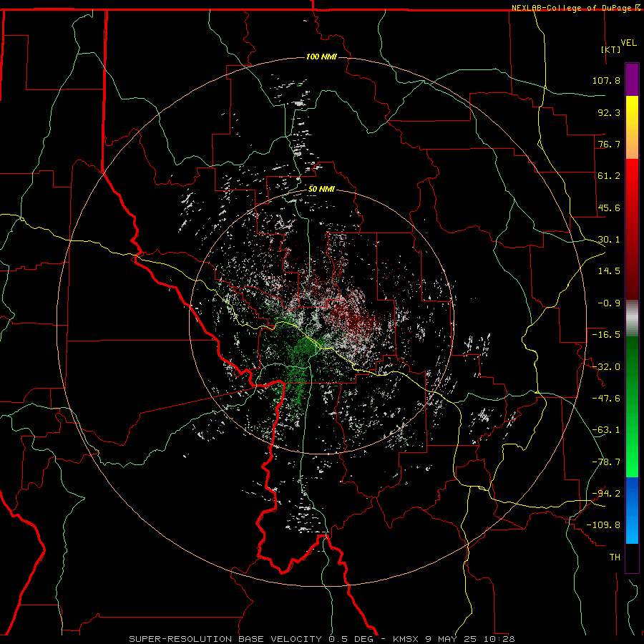Viewport: 644px width, 644px height.
Task: Click the bright green segment of the color bar
Action: coord(632,406)
